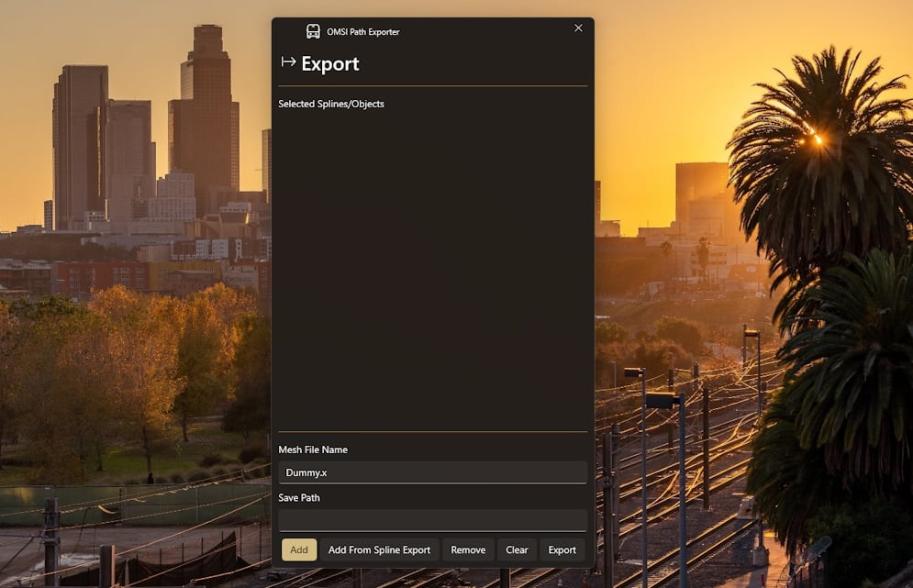Screen dimensions: 913x588
Task: Click inside the empty Save Path field
Action: click(432, 520)
